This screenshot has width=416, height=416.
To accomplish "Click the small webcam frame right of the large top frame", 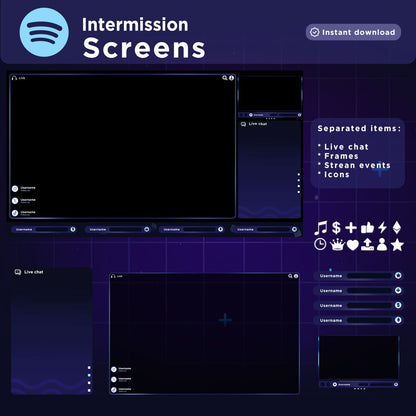I will (270, 96).
